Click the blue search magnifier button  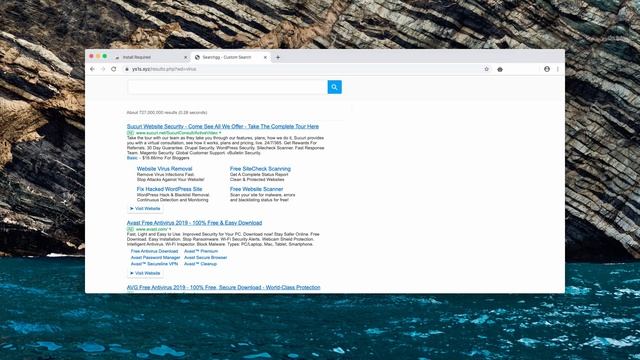334,87
